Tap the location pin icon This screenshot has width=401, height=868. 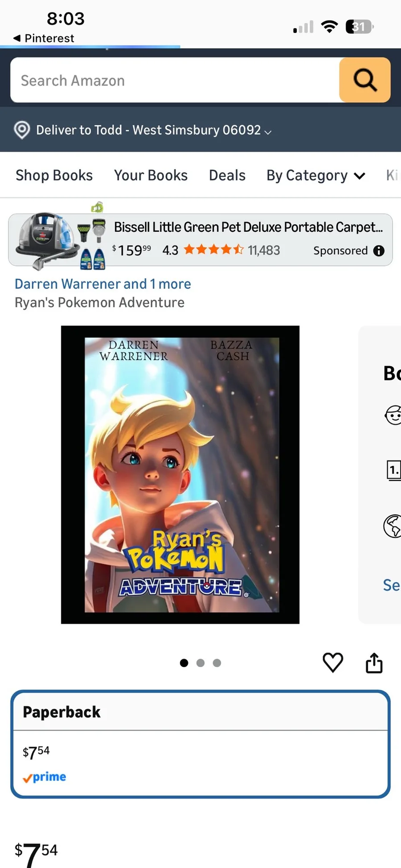pos(22,130)
